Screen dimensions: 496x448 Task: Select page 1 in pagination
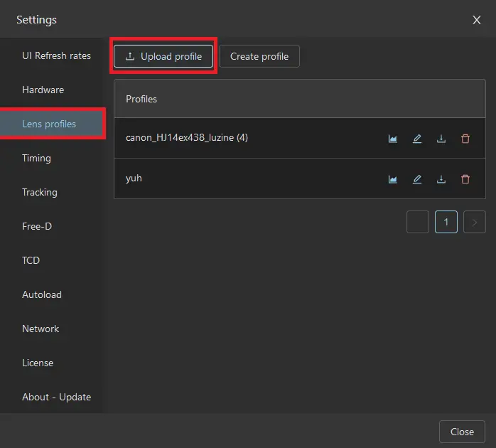tap(446, 223)
